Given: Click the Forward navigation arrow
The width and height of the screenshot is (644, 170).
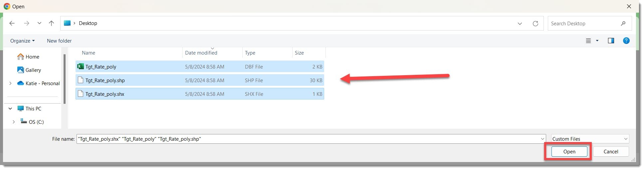Looking at the screenshot, I should [27, 23].
